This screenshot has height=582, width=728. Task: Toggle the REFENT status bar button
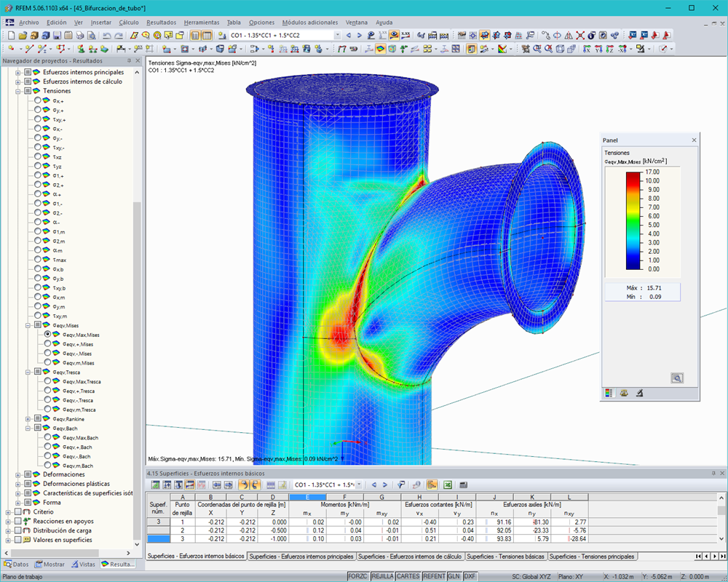(x=434, y=576)
